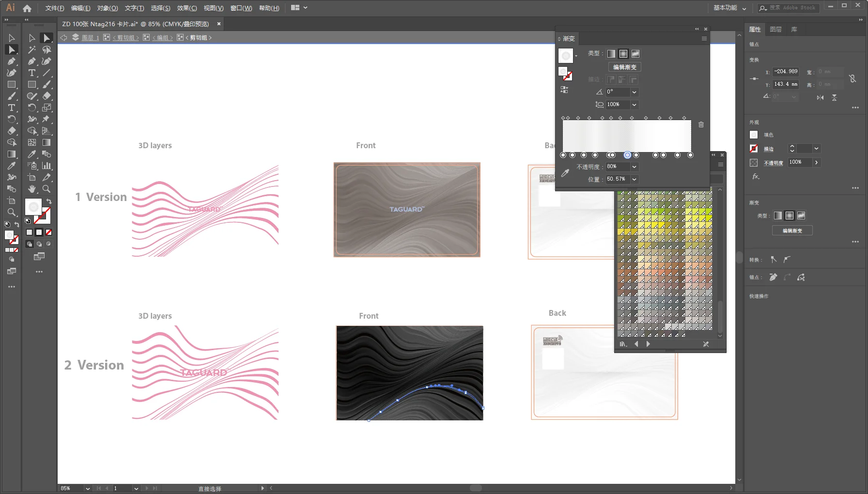
Task: Click the flip horizontal icon in transform
Action: (x=820, y=97)
